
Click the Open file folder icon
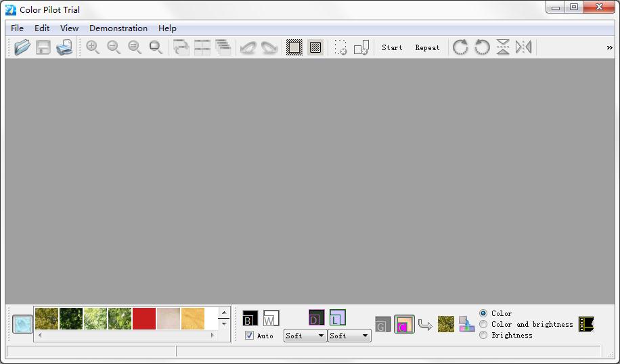point(22,47)
